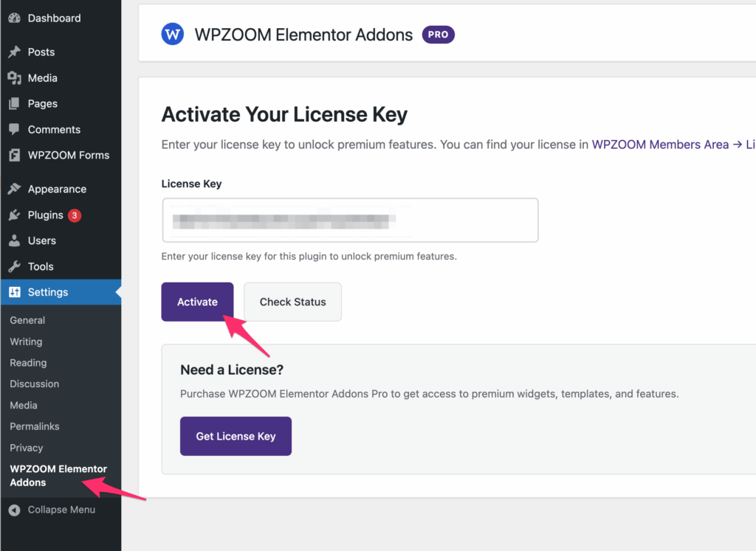Open the Permalinks settings submenu
The image size is (756, 551).
(35, 426)
